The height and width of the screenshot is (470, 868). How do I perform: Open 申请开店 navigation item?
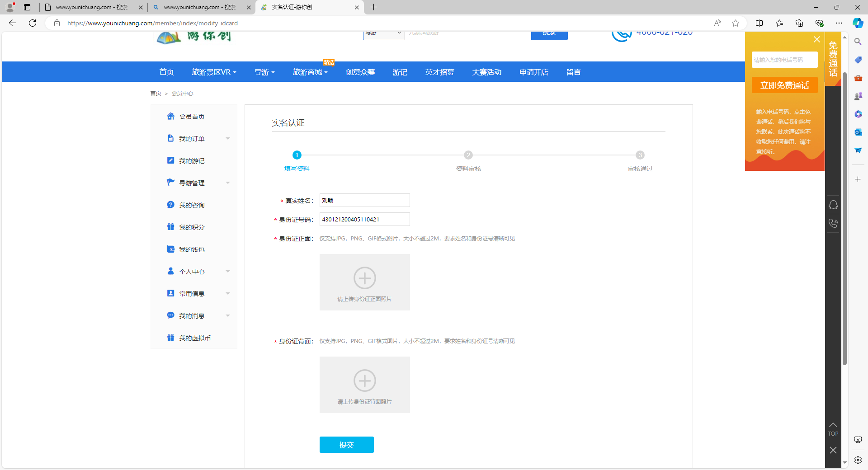(533, 72)
